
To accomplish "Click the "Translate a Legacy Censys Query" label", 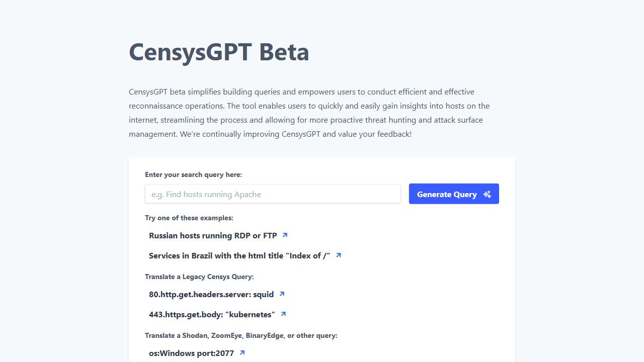I will (199, 277).
